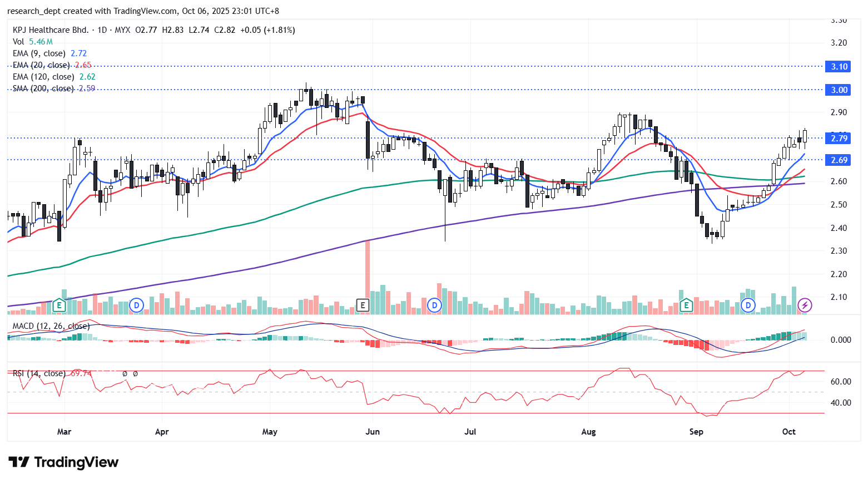The width and height of the screenshot is (868, 483).
Task: Open the black earnings marker before June
Action: (363, 305)
